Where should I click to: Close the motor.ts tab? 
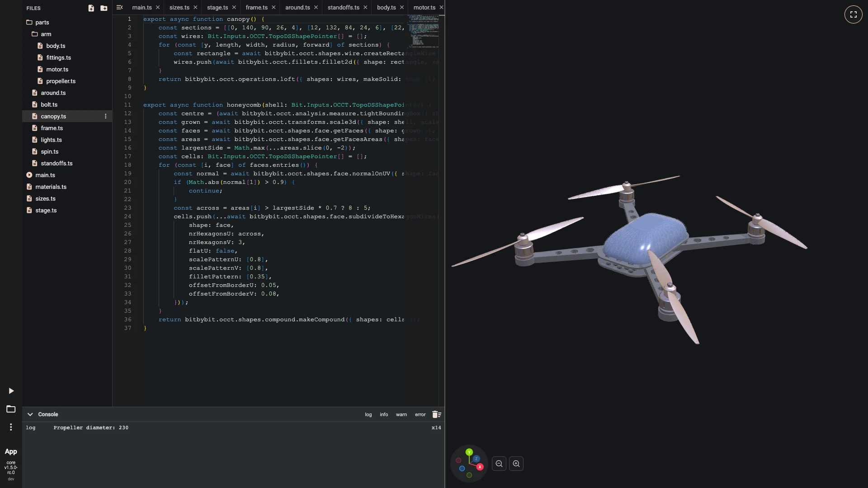441,7
